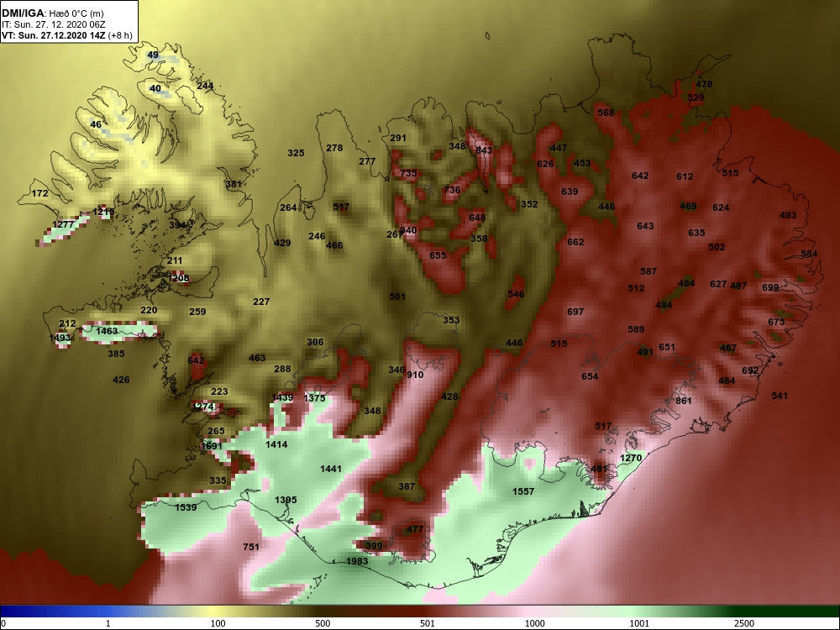The height and width of the screenshot is (630, 840).
Task: Click the map value 1557
Action: tap(522, 491)
